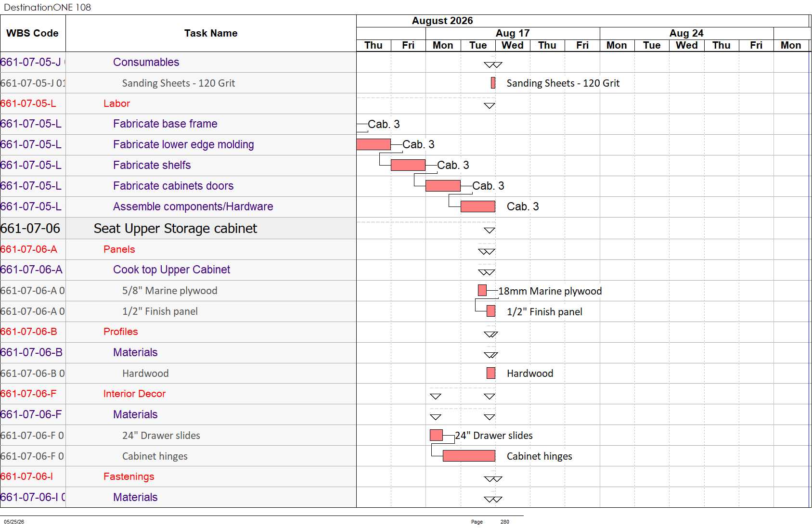Click the Cook top Upper Cabinet task name
Screen dimensions: 812x528
click(171, 270)
